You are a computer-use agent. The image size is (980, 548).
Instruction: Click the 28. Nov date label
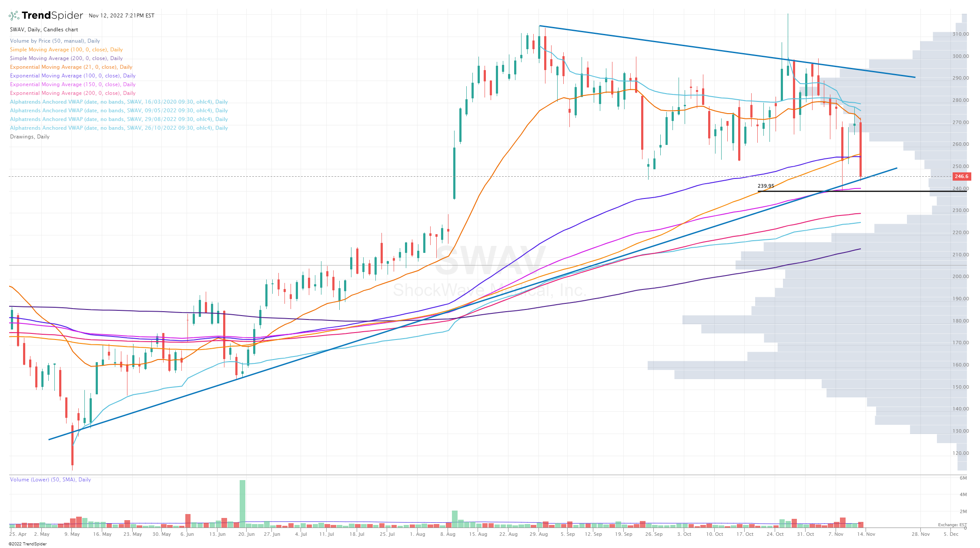[x=921, y=534]
